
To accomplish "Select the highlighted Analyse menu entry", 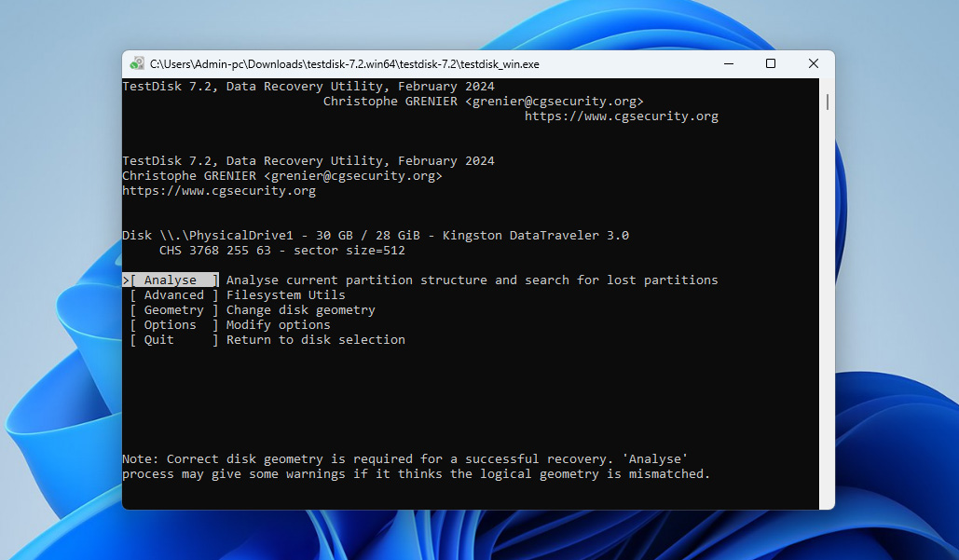I will tap(171, 280).
